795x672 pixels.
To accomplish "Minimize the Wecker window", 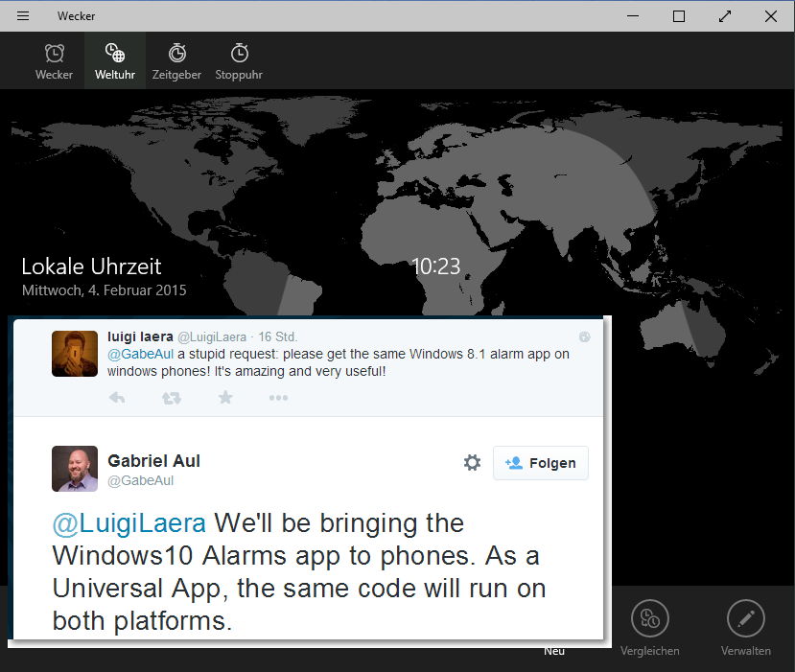I will click(x=633, y=16).
